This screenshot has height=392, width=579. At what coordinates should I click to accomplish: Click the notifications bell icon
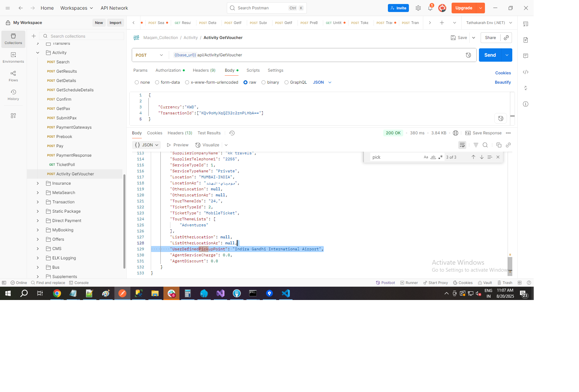click(x=430, y=8)
